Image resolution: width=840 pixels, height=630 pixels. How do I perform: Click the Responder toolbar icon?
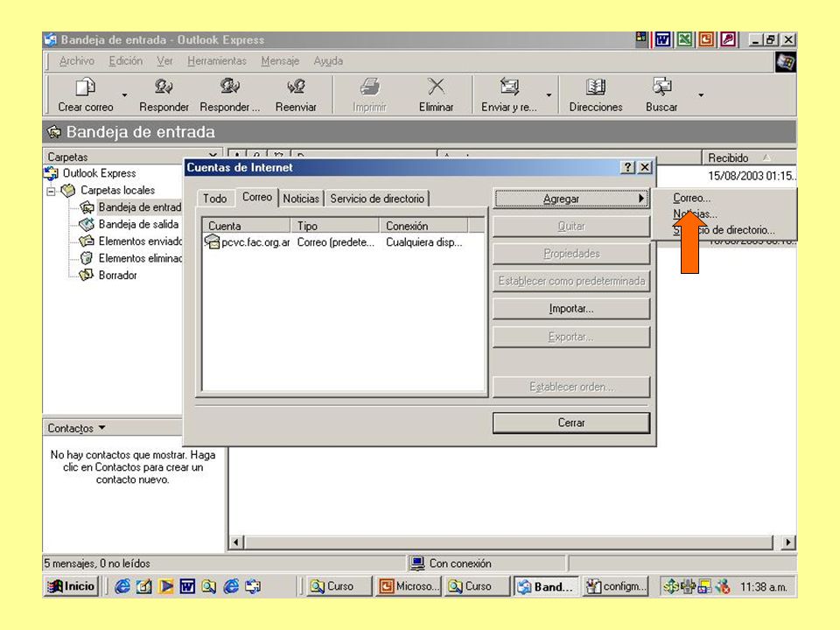(164, 87)
